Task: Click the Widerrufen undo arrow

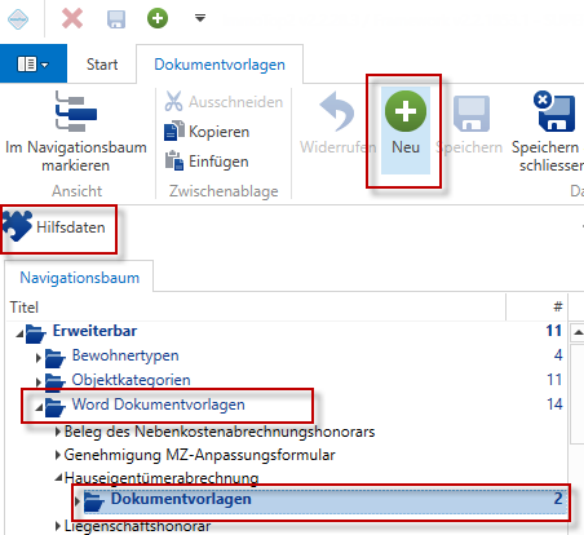Action: (337, 111)
